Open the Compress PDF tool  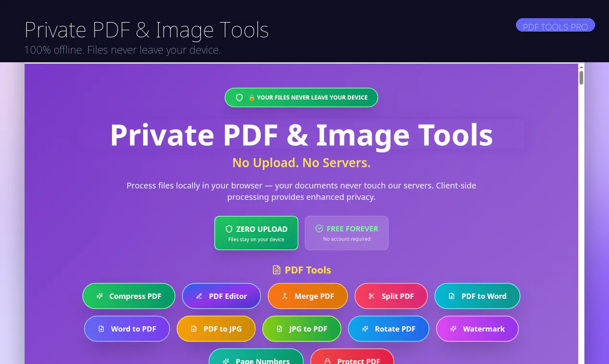click(x=129, y=296)
